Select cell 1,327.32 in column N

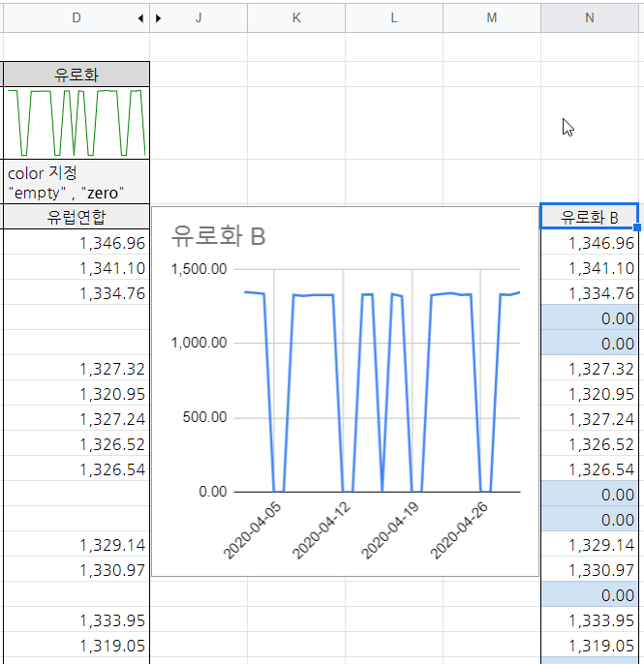(x=589, y=369)
